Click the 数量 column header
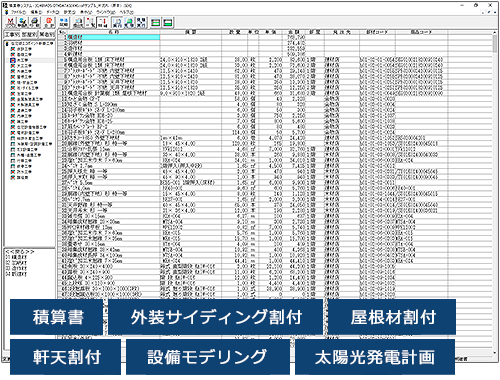500x380 pixels. click(x=234, y=32)
